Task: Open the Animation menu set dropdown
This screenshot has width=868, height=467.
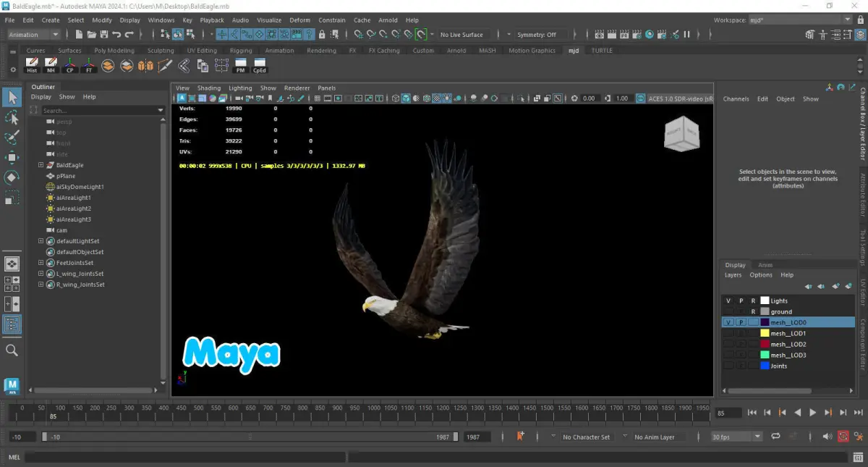Action: [33, 34]
